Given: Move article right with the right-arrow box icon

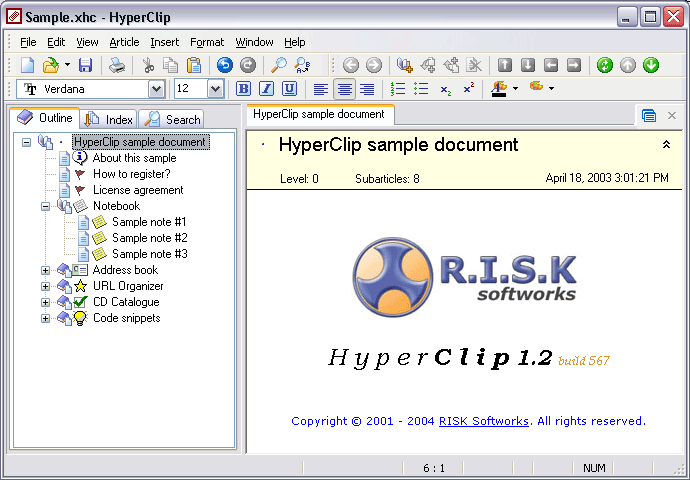Looking at the screenshot, I should coord(574,65).
